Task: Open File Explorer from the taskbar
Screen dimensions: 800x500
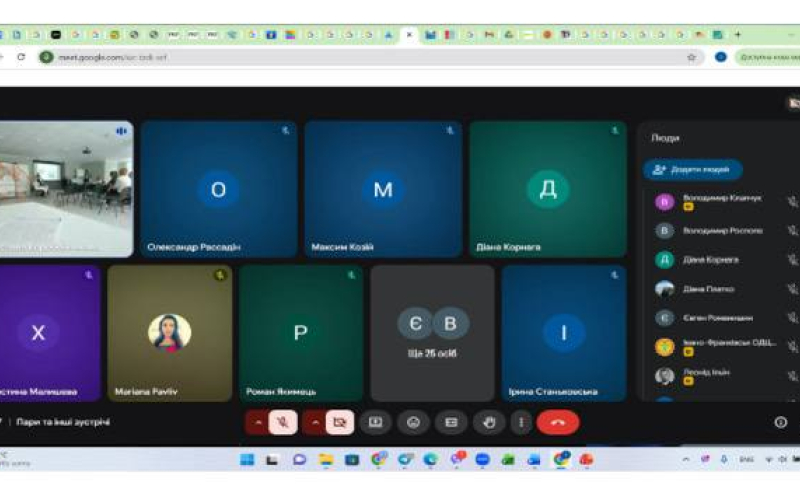Action: [x=326, y=460]
